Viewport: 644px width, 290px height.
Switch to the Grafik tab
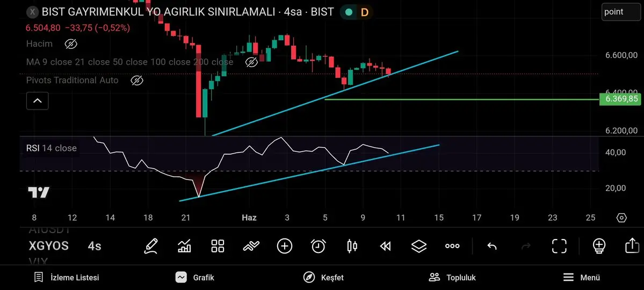coord(194,277)
